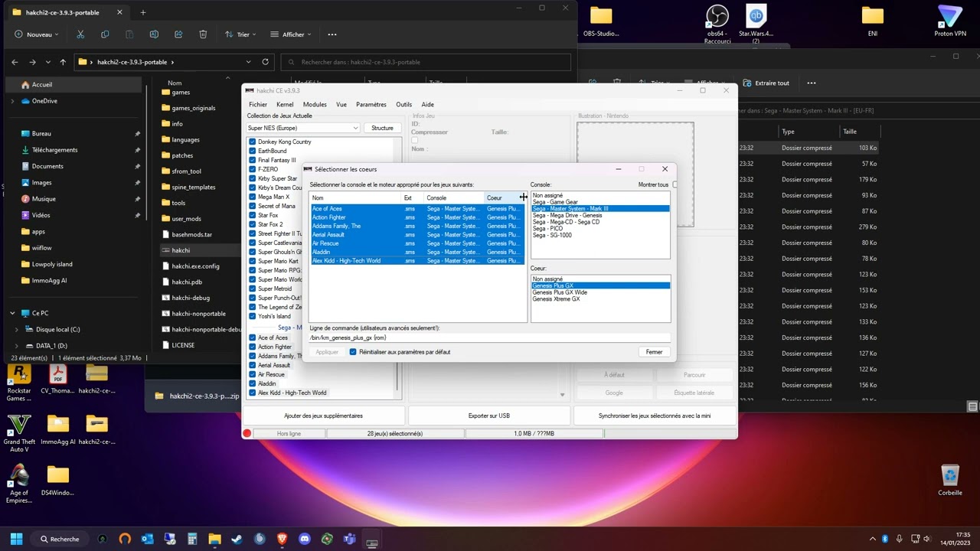
Task: Open the Modules menu
Action: [x=315, y=104]
